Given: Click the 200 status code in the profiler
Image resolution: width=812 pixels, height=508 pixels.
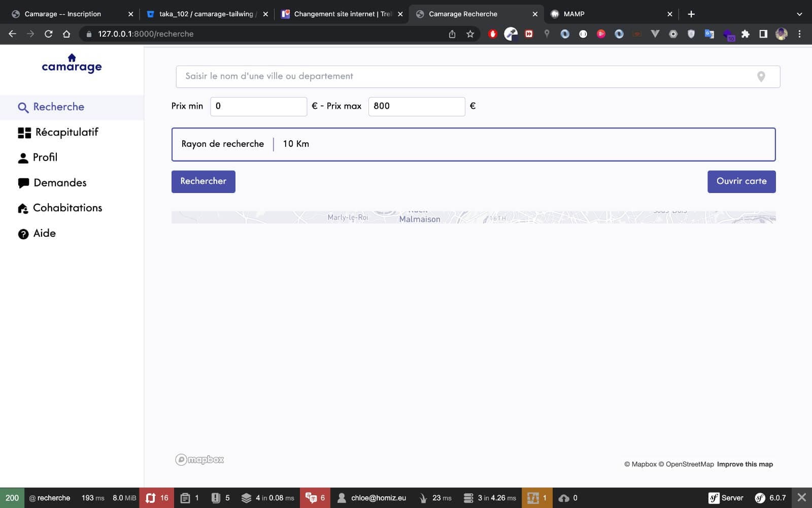Looking at the screenshot, I should (12, 498).
